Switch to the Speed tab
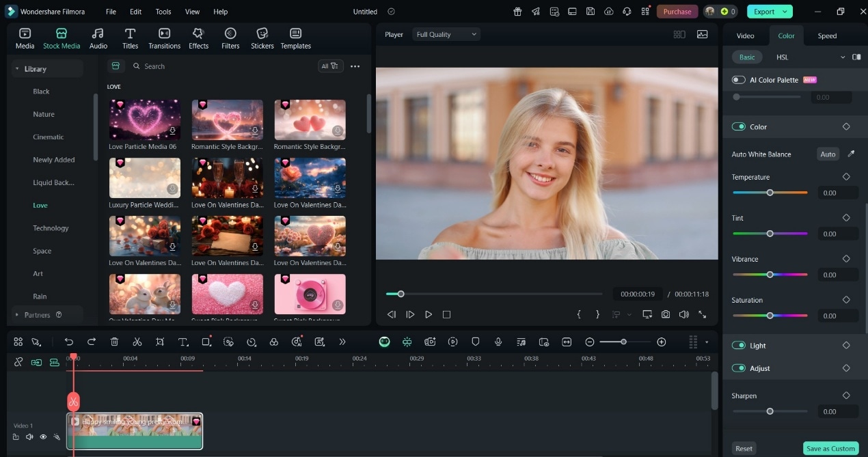868x457 pixels. tap(827, 36)
